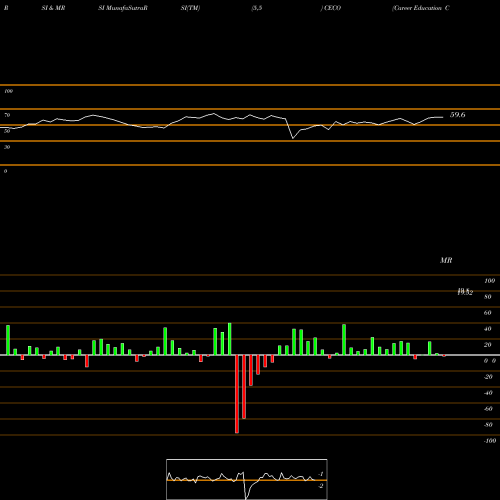Click the MR label above bar chart
The width and height of the screenshot is (500, 500).
[446, 260]
